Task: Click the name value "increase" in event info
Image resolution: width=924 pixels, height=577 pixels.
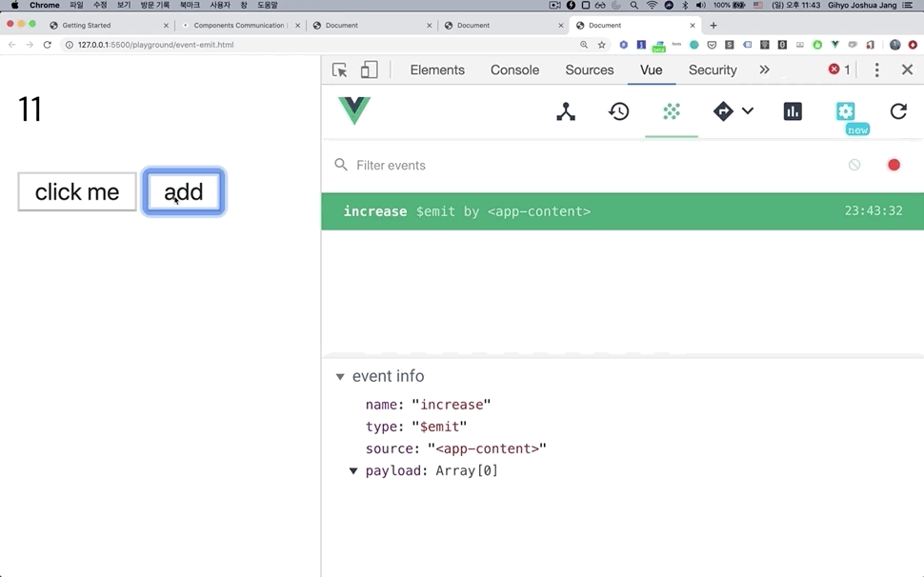Action: click(x=452, y=405)
